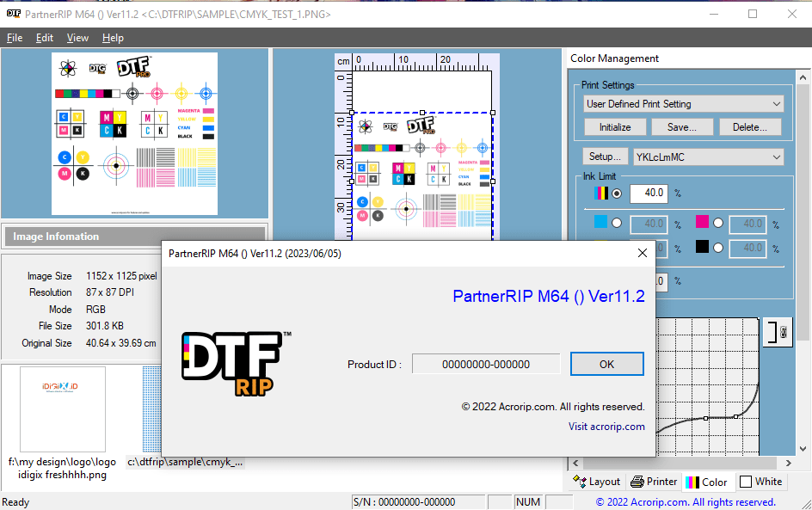Switch to the Printer tab
812x510 pixels.
click(x=654, y=482)
